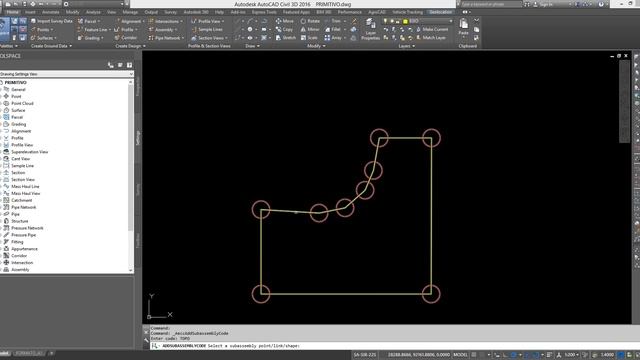Image resolution: width=640 pixels, height=360 pixels.
Task: Select the Stretch tool
Action: [285, 38]
